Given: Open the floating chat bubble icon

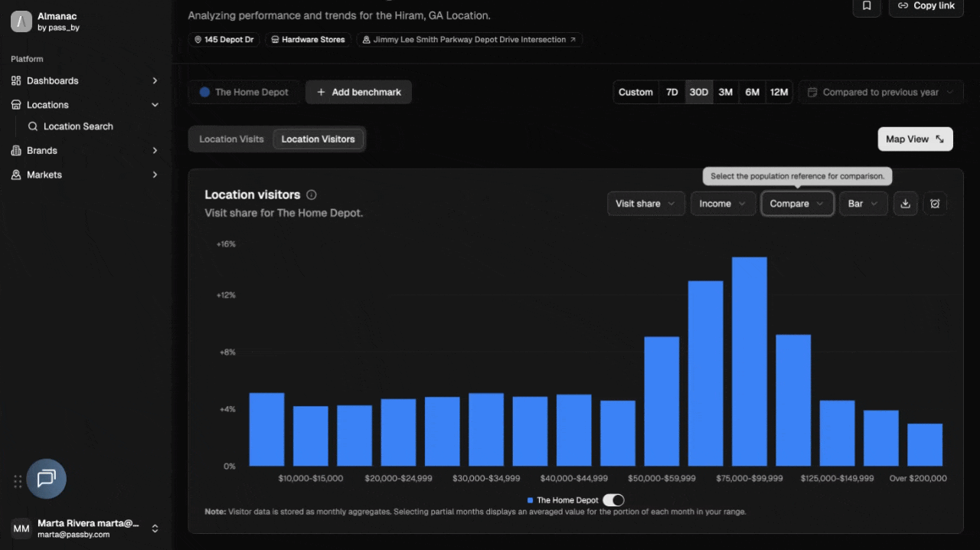Looking at the screenshot, I should click(47, 479).
